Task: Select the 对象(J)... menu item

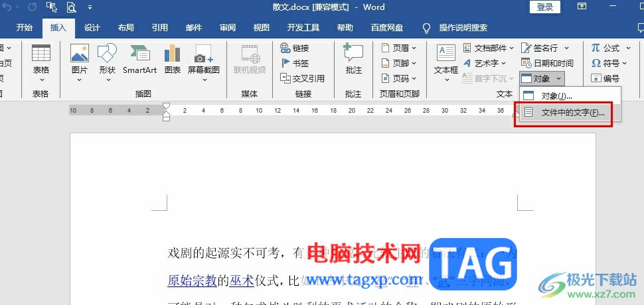Action: tap(570, 96)
